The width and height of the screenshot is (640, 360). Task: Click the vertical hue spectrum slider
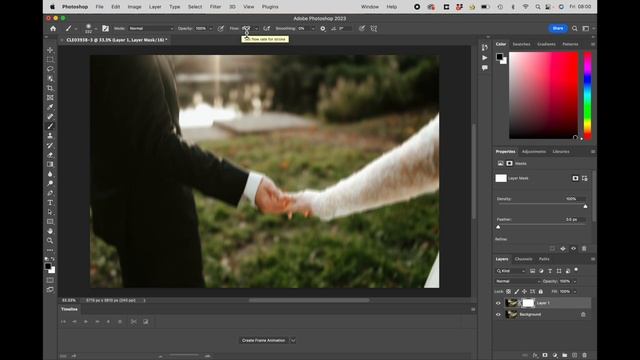tap(587, 96)
